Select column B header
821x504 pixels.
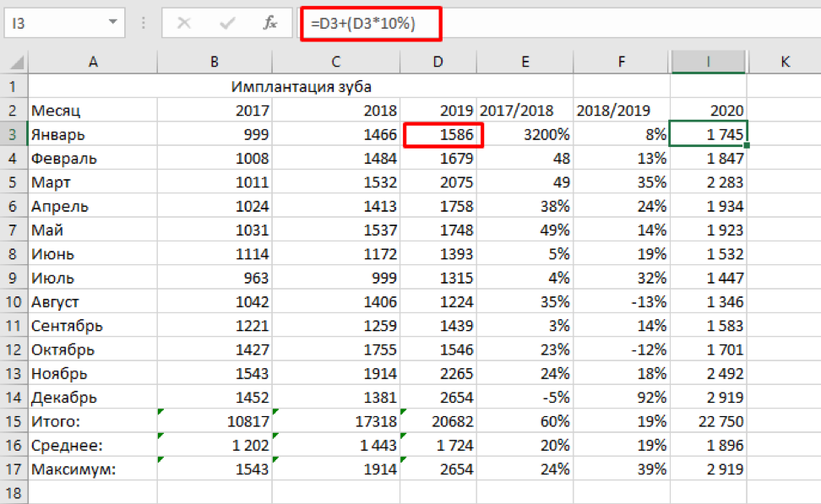tap(215, 62)
